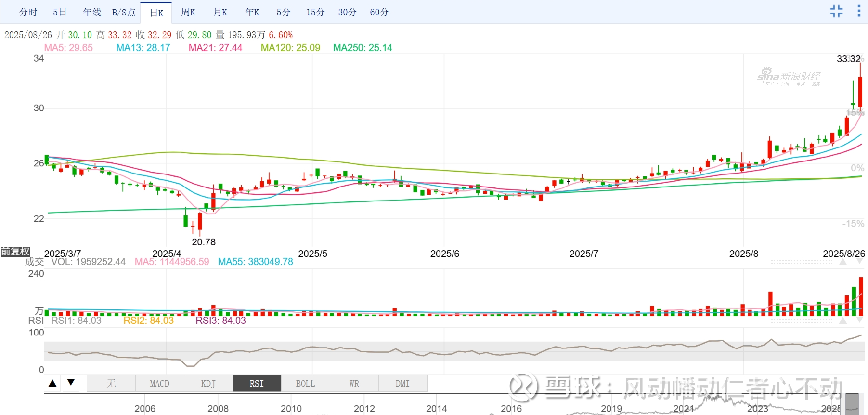Click the black down triangle indicator button
This screenshot has width=868, height=415.
71,383
